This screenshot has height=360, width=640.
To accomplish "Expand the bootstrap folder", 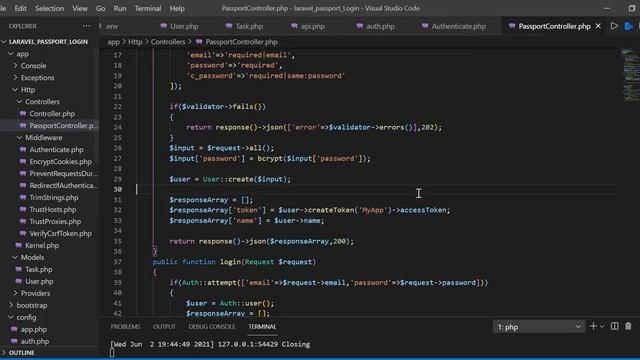I will coord(31,305).
